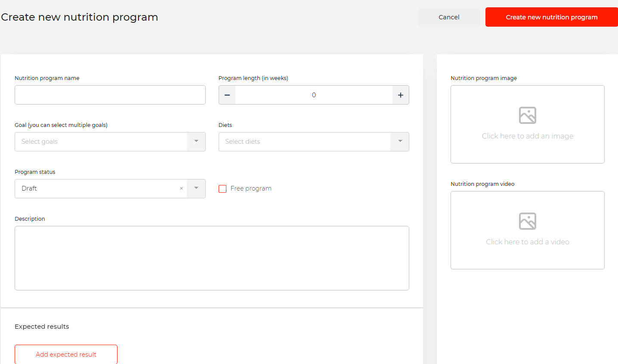Click the Add expected result button
Viewport: 618px width, 364px height.
point(66,355)
